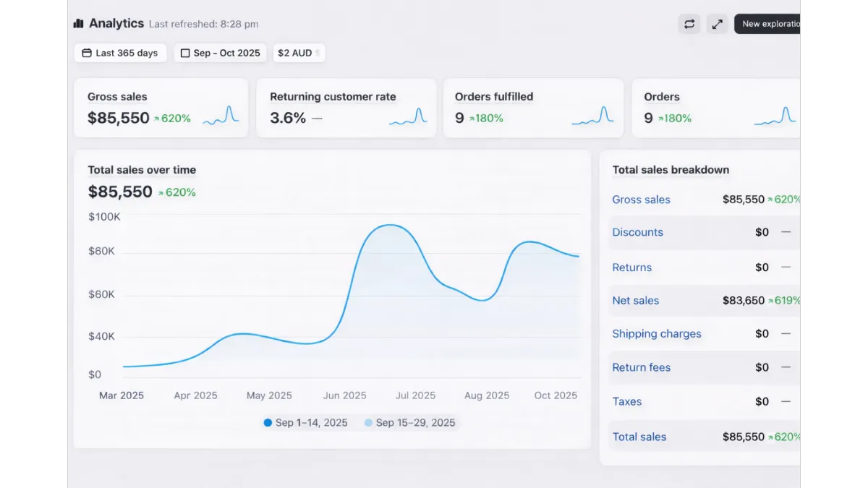Toggle the Sep - Oct 2025 comparison checkbox
Viewport: 868px width, 488px height.
point(185,53)
